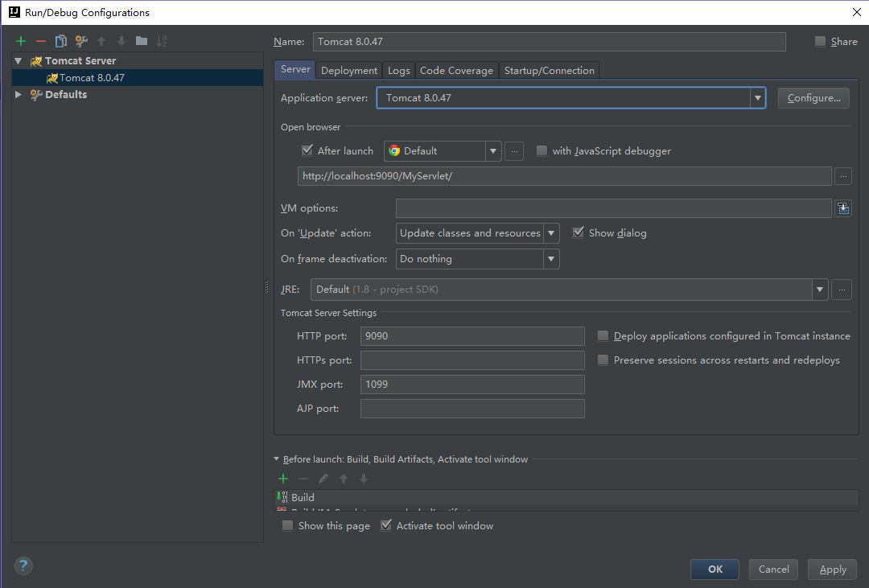Select Tomcat 8.0.47 in configuration tree
Image resolution: width=869 pixels, height=588 pixels.
click(138, 77)
